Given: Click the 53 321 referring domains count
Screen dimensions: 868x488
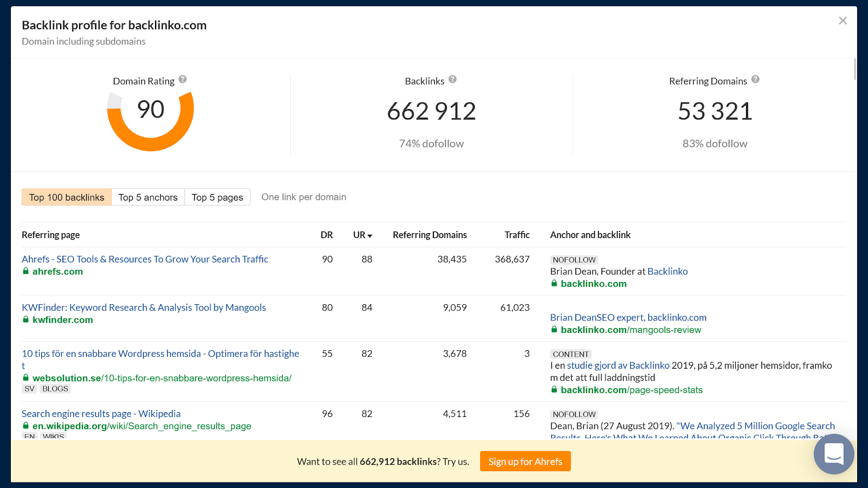Looking at the screenshot, I should pyautogui.click(x=715, y=111).
